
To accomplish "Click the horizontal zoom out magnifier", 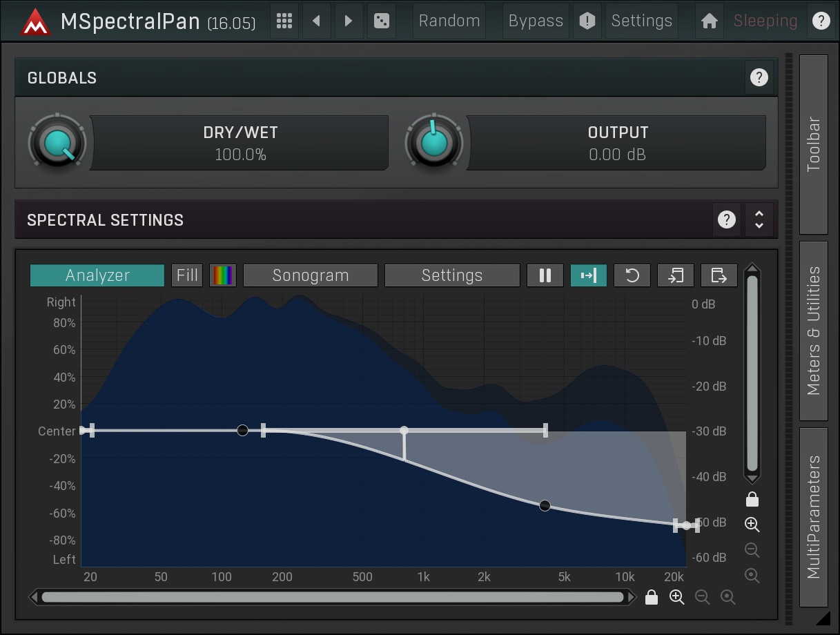I will (703, 598).
